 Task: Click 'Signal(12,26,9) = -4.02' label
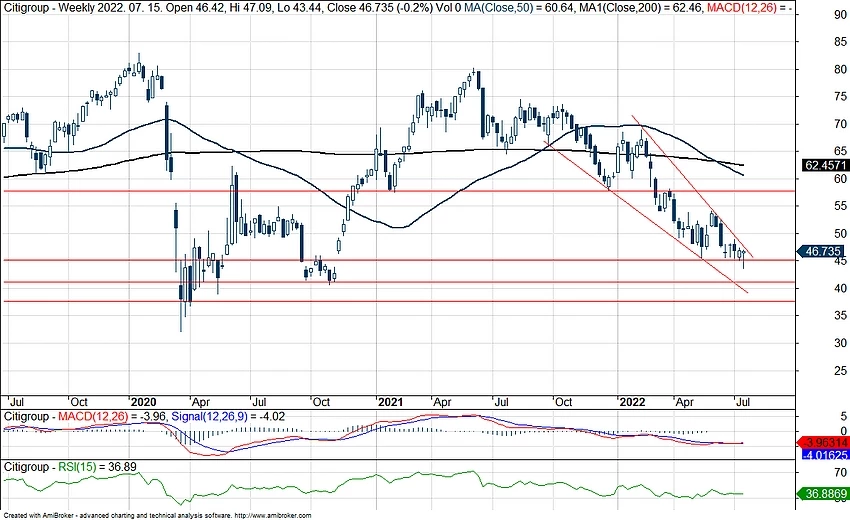228,417
